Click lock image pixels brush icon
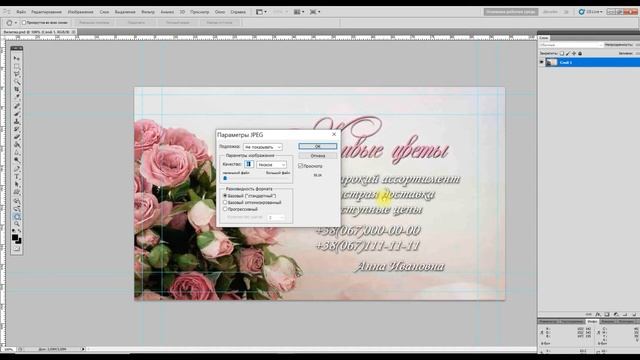The height and width of the screenshot is (360, 640). coord(568,53)
